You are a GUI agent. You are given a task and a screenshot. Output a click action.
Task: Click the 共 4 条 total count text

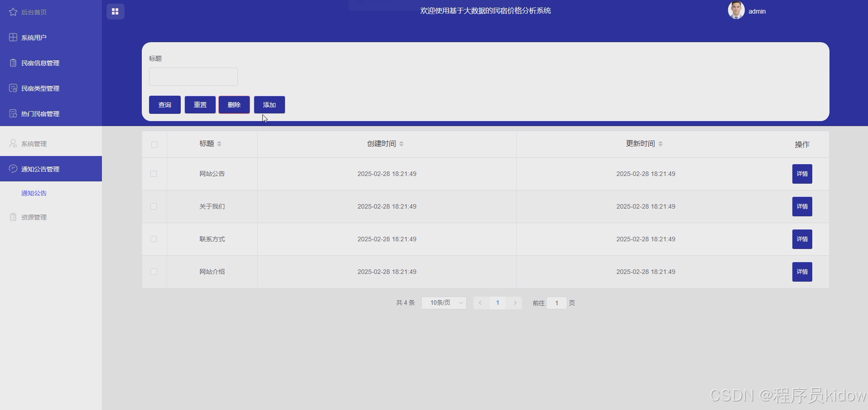pyautogui.click(x=405, y=303)
